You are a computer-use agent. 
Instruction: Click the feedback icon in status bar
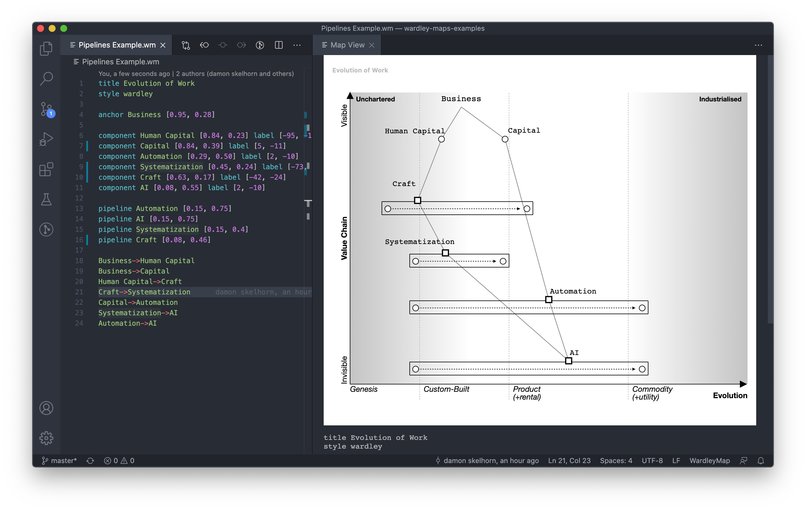tap(743, 461)
